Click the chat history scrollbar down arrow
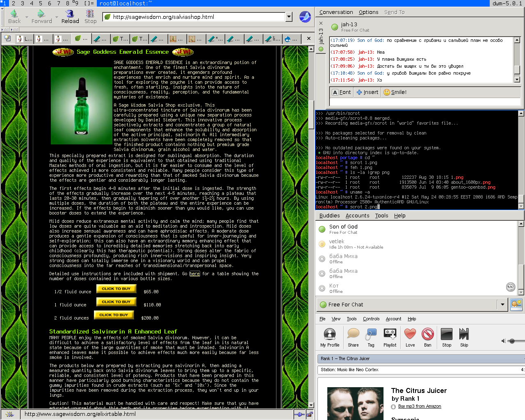 (x=517, y=80)
